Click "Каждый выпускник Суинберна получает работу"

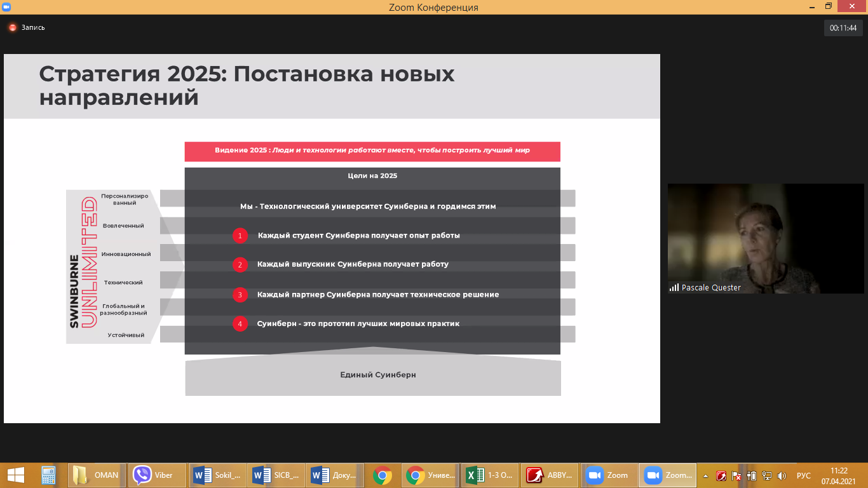(x=353, y=264)
